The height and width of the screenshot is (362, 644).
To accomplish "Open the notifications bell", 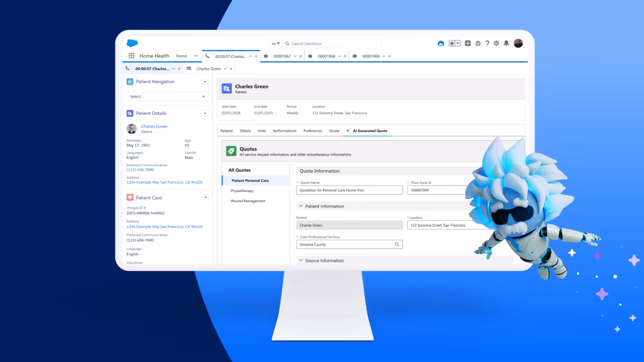I will point(506,43).
